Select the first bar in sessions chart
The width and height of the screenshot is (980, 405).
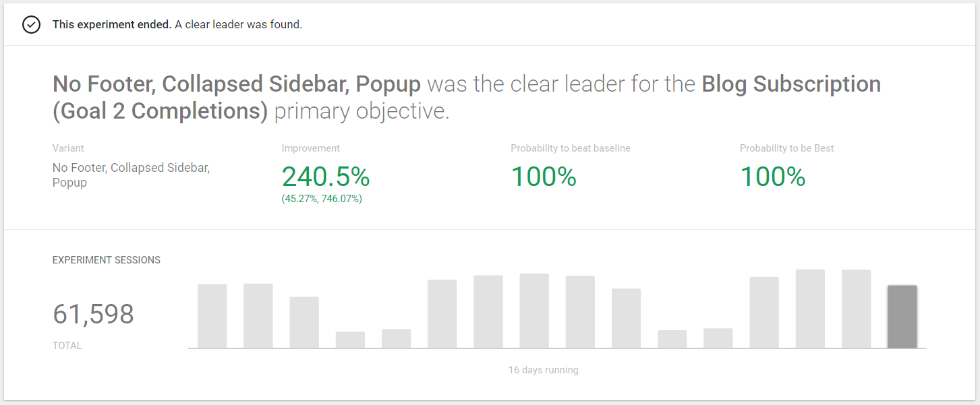(212, 316)
